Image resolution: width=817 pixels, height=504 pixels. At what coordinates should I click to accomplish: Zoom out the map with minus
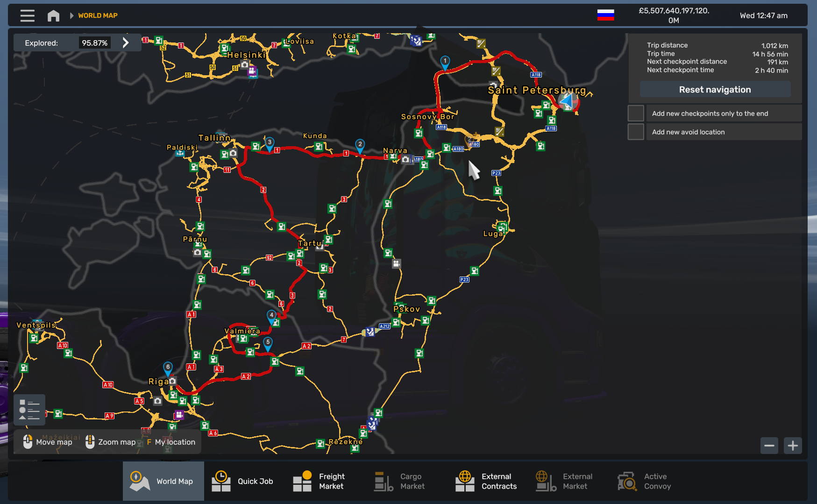coord(769,446)
